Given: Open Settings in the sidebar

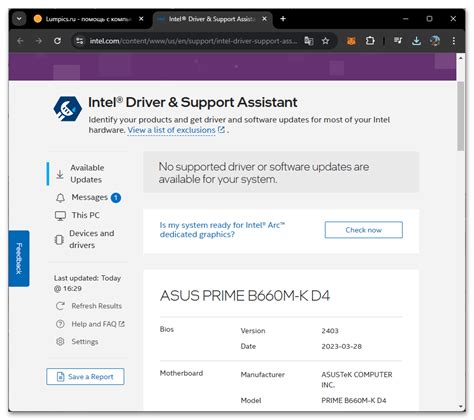Looking at the screenshot, I should coord(78,341).
